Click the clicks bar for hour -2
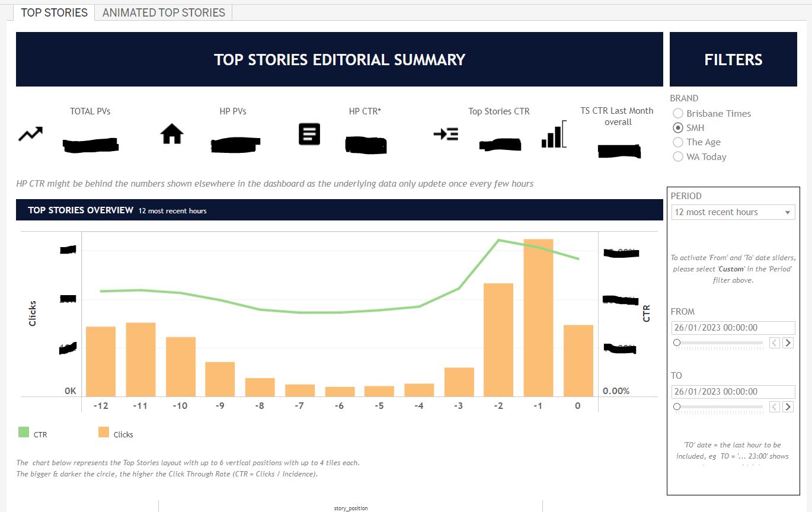 tap(498, 340)
